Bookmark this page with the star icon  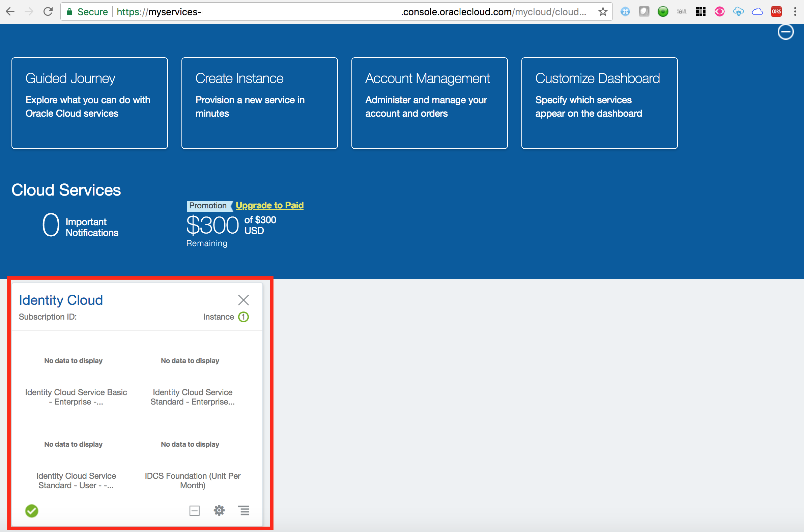603,12
